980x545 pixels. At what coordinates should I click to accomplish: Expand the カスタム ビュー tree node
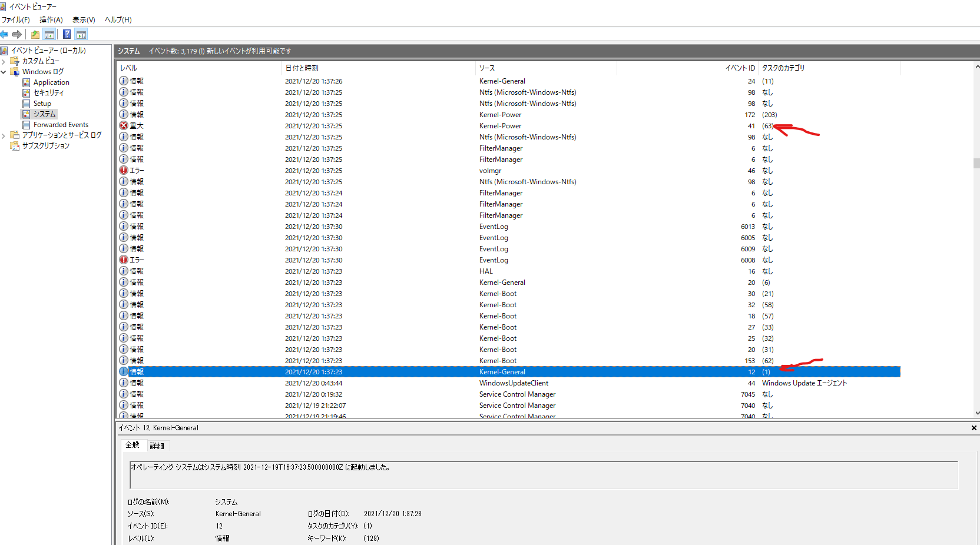pos(4,61)
